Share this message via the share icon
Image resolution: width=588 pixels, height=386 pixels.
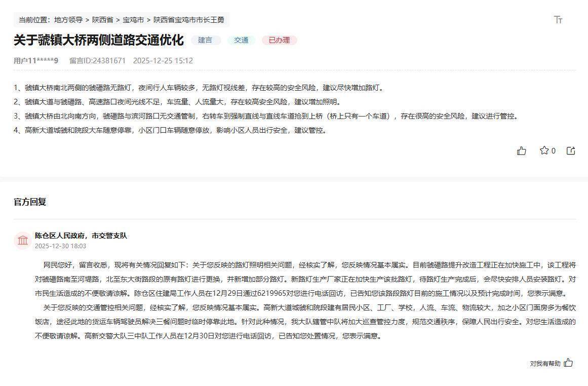click(x=571, y=150)
